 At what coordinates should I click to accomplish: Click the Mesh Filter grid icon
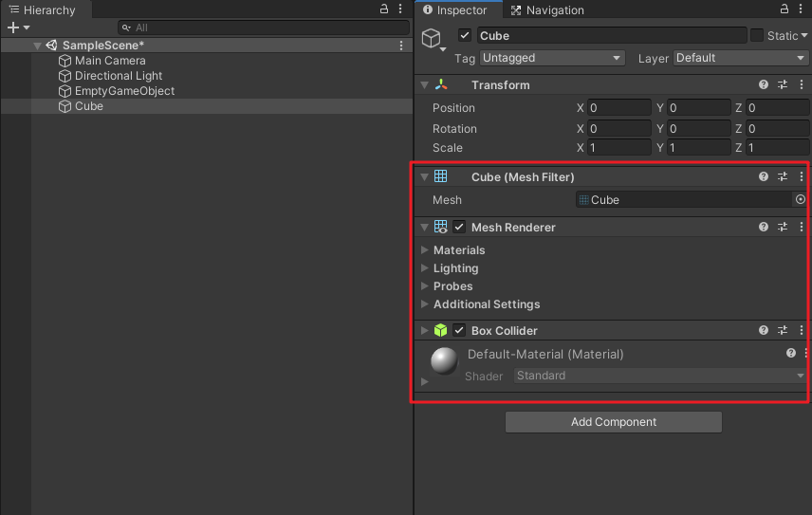pyautogui.click(x=441, y=176)
